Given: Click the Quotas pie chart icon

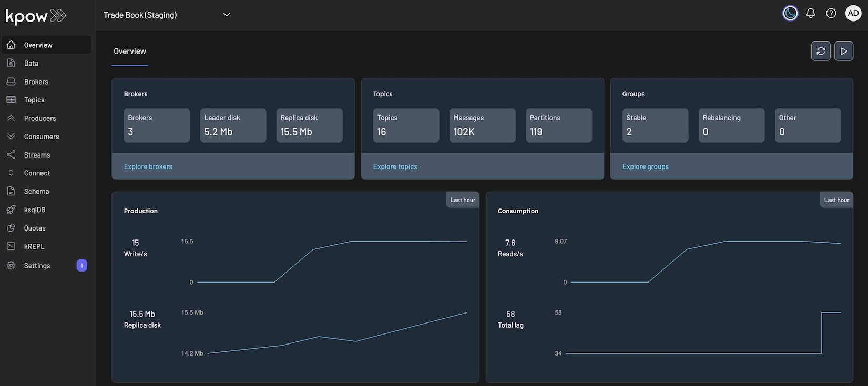Looking at the screenshot, I should pos(11,228).
